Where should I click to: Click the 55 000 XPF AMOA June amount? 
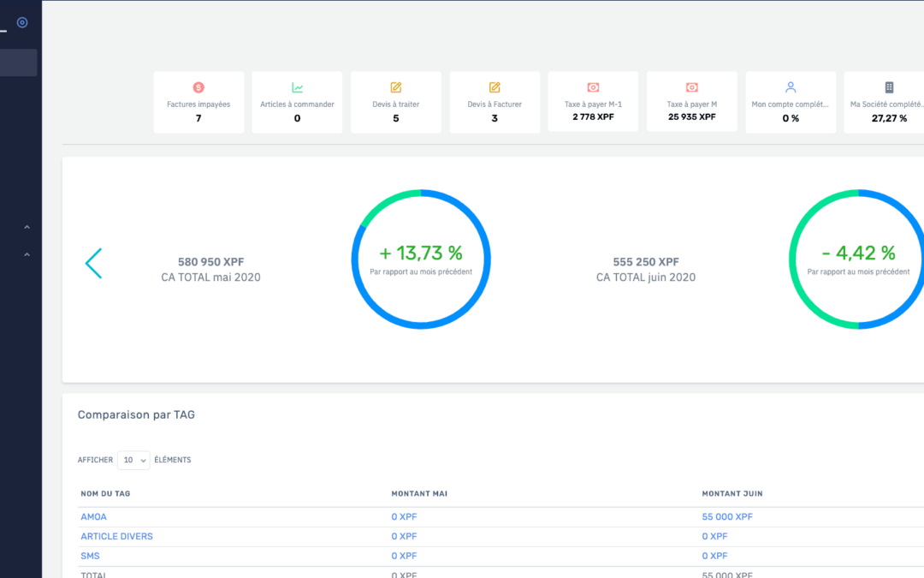click(727, 517)
